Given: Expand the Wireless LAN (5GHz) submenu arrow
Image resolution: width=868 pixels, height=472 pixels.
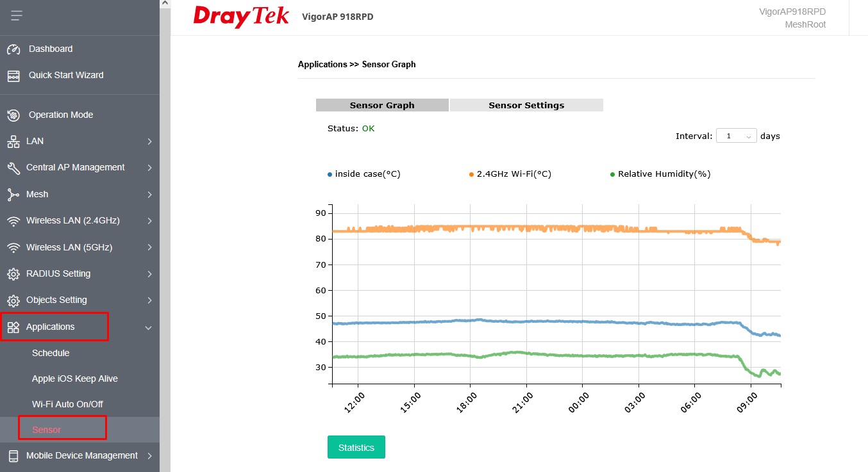Looking at the screenshot, I should click(x=149, y=247).
